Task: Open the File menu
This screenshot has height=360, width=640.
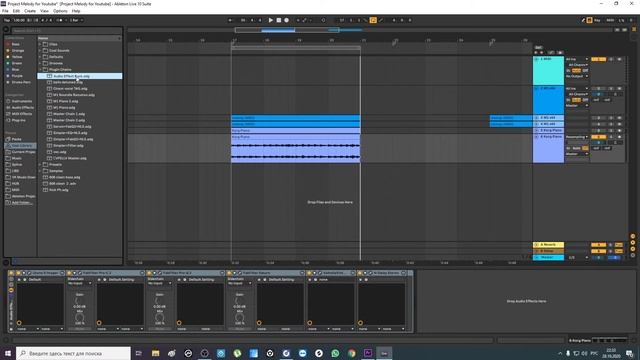Action: tap(5, 11)
